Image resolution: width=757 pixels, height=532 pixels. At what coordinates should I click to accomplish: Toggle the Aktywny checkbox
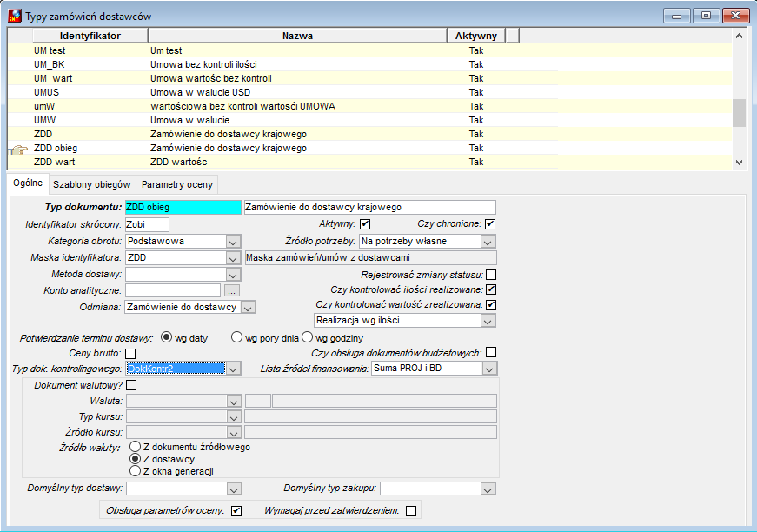click(365, 224)
